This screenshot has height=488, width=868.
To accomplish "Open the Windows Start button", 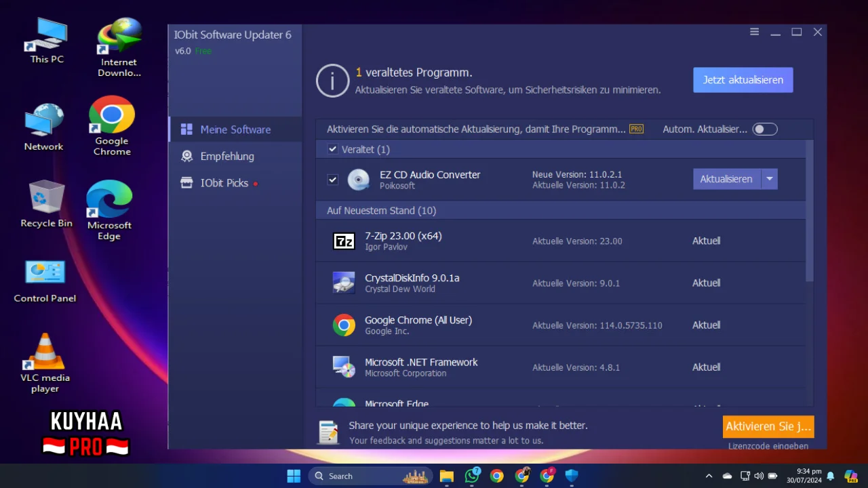I will click(294, 476).
